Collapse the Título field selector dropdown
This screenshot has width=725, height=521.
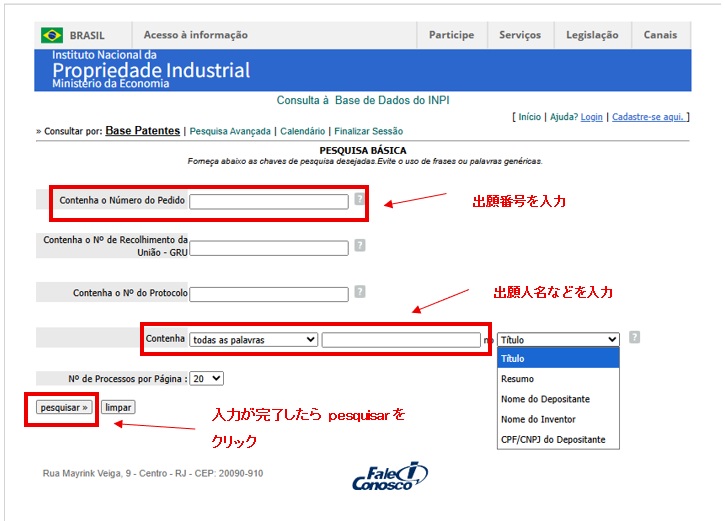[x=558, y=340]
